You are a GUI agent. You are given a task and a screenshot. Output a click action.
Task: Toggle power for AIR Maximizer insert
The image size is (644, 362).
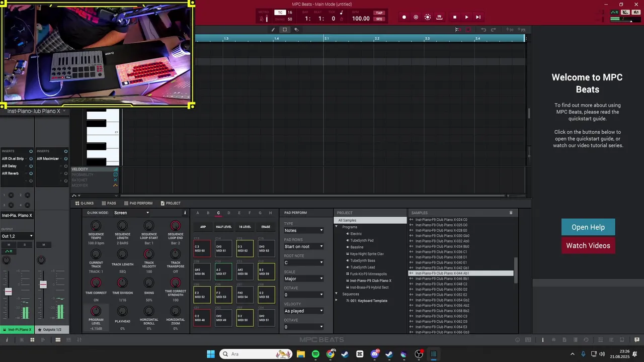tap(65, 158)
